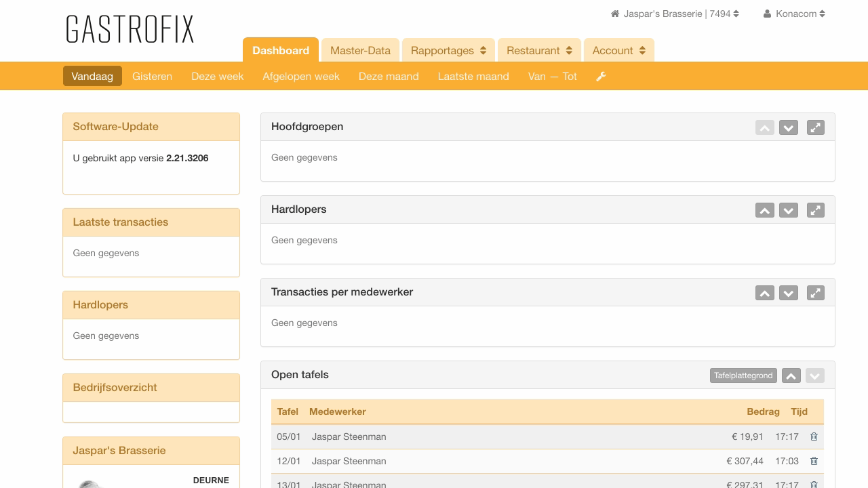The image size is (868, 488).
Task: Open the toolbar wrench settings icon
Action: coord(601,76)
